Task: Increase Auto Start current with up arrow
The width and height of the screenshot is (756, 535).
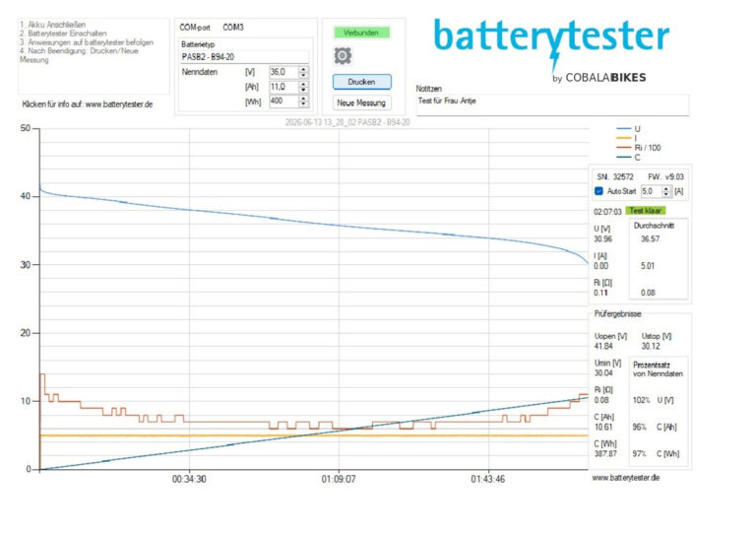Action: click(x=666, y=188)
